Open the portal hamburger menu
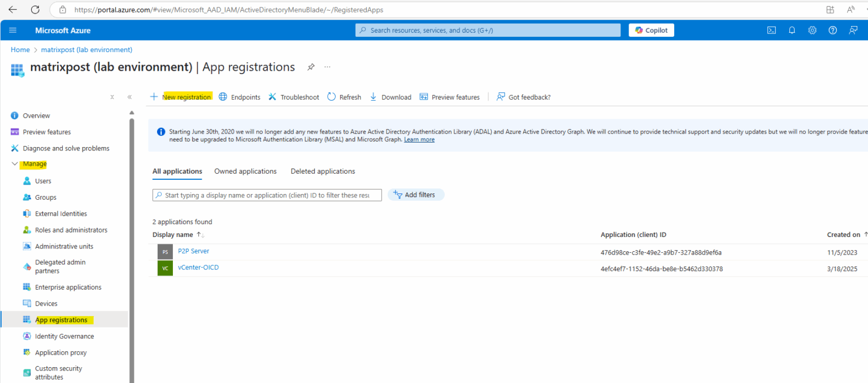 click(x=13, y=30)
